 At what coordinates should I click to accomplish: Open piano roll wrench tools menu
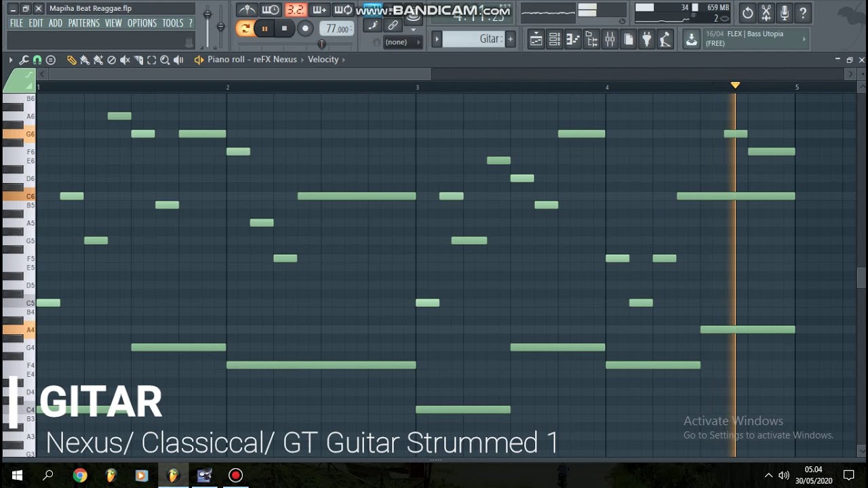coord(24,60)
